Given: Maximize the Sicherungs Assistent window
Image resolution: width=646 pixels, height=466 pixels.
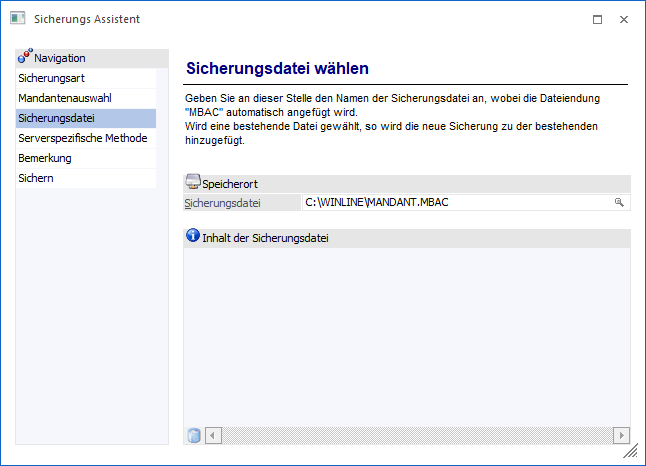Looking at the screenshot, I should 597,19.
